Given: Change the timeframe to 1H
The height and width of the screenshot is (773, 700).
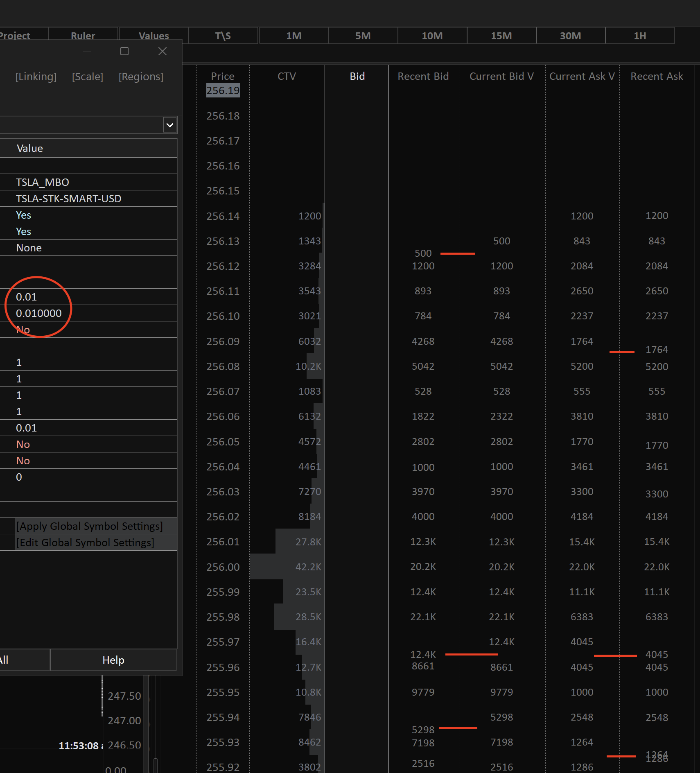Looking at the screenshot, I should [x=640, y=36].
